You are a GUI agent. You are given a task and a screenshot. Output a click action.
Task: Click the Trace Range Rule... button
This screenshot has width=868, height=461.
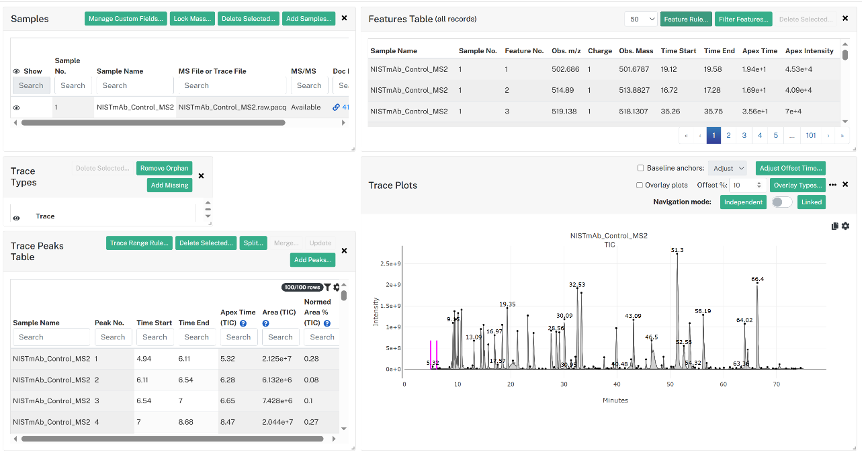point(139,243)
